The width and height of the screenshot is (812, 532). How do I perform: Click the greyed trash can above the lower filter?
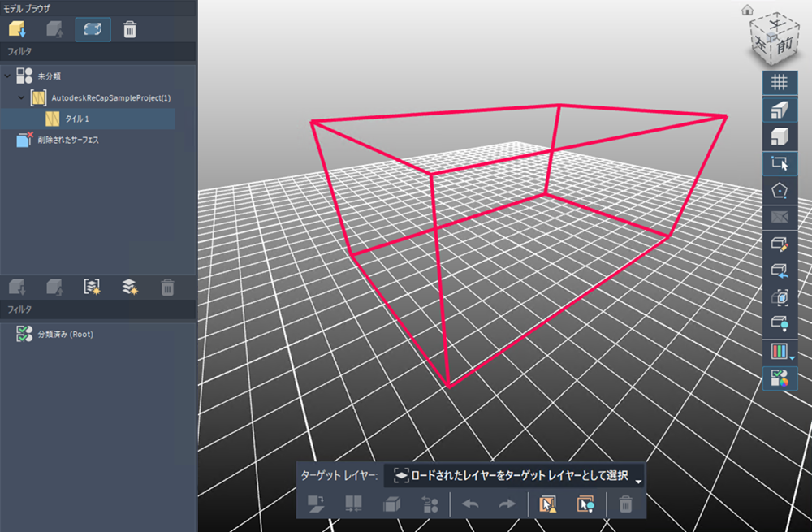(167, 288)
